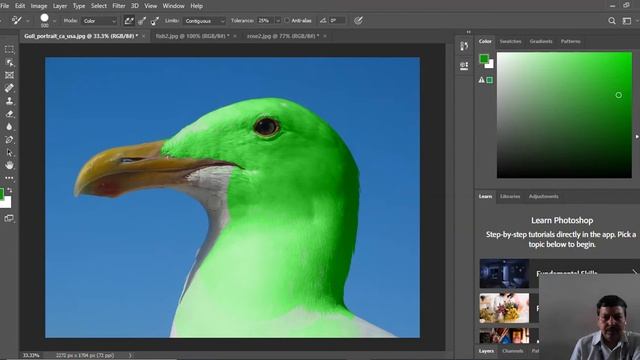The width and height of the screenshot is (640, 360).
Task: Open the View menu
Action: [151, 6]
